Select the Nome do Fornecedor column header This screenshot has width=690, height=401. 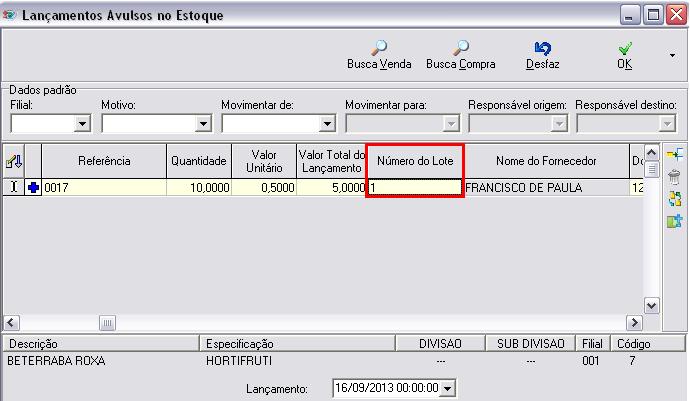click(x=546, y=161)
